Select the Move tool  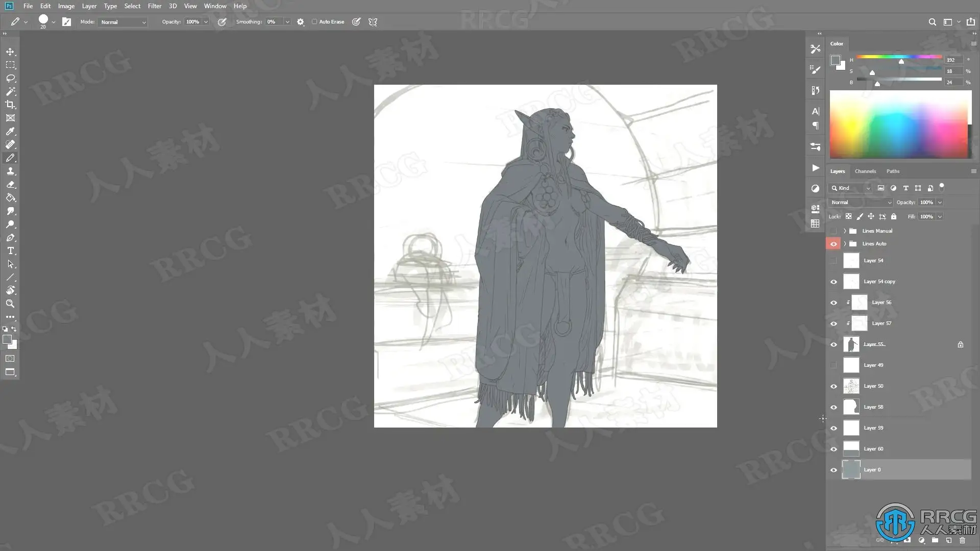[10, 52]
